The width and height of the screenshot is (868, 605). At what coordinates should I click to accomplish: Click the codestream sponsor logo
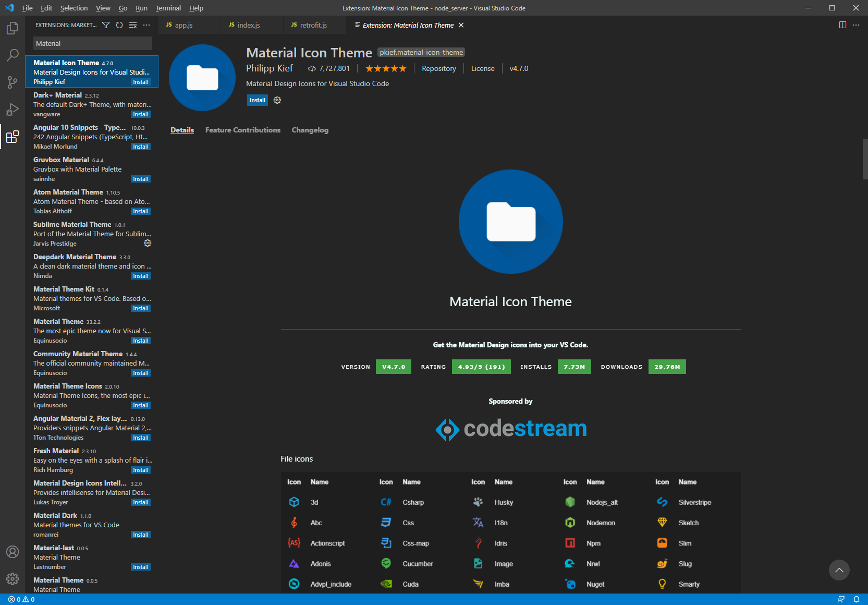[511, 429]
